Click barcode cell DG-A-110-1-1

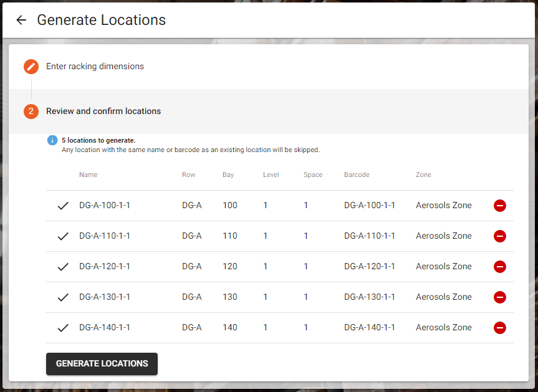370,236
